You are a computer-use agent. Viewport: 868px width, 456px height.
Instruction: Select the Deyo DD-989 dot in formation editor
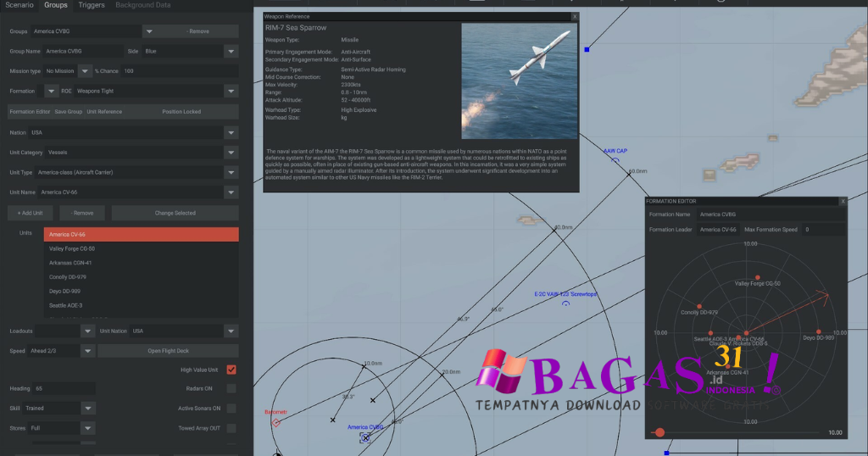pyautogui.click(x=818, y=331)
